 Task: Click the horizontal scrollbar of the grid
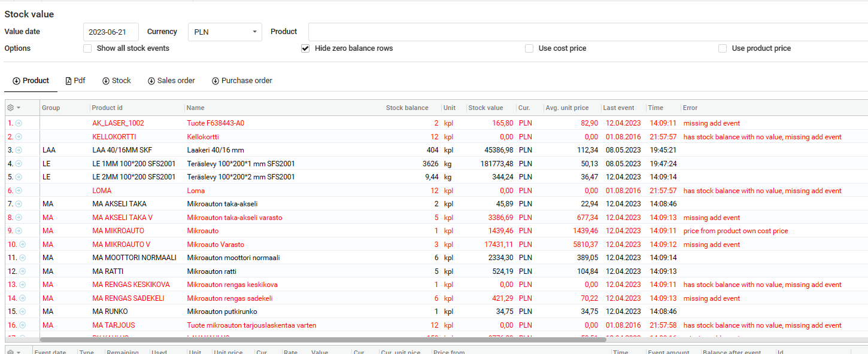click(323, 340)
